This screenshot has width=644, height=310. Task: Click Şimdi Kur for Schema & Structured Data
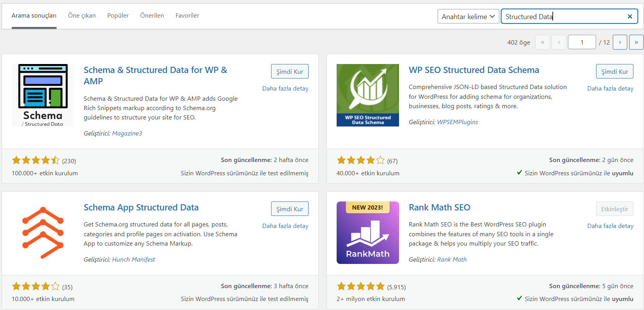(290, 71)
